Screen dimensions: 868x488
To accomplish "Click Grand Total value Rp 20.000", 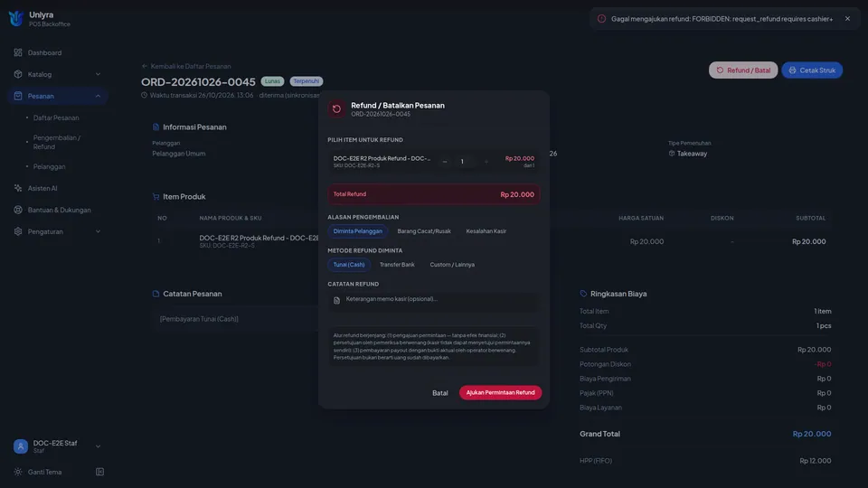I will (812, 434).
